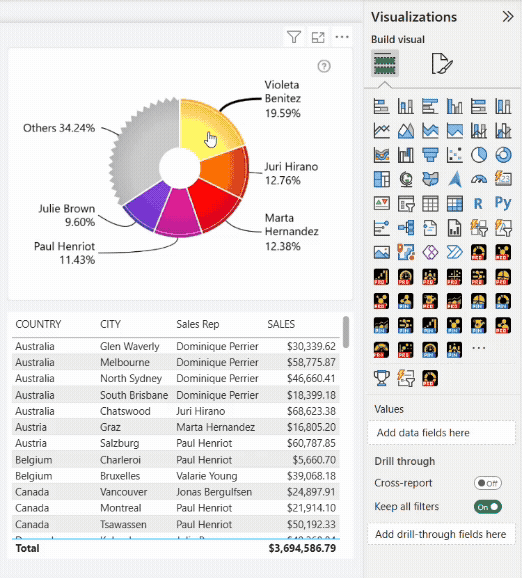Insert a line and clustered column chart
This screenshot has height=578, width=522.
click(503, 131)
